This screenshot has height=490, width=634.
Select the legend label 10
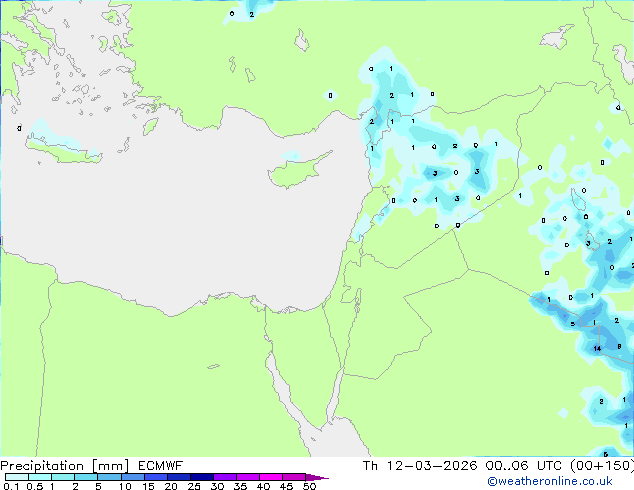coord(125,486)
